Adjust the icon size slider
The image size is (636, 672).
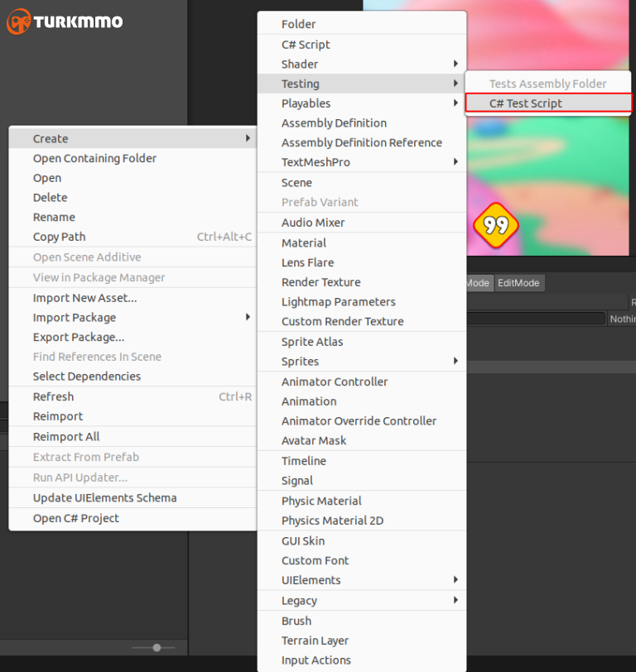(x=157, y=647)
